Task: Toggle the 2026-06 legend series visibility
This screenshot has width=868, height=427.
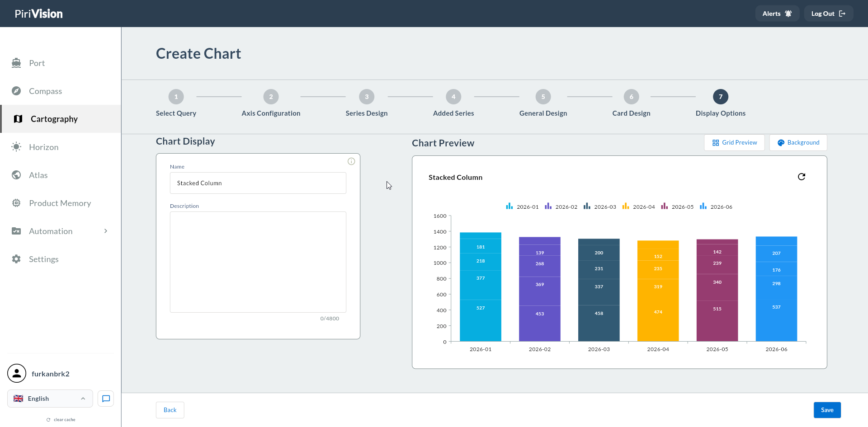Action: 716,206
